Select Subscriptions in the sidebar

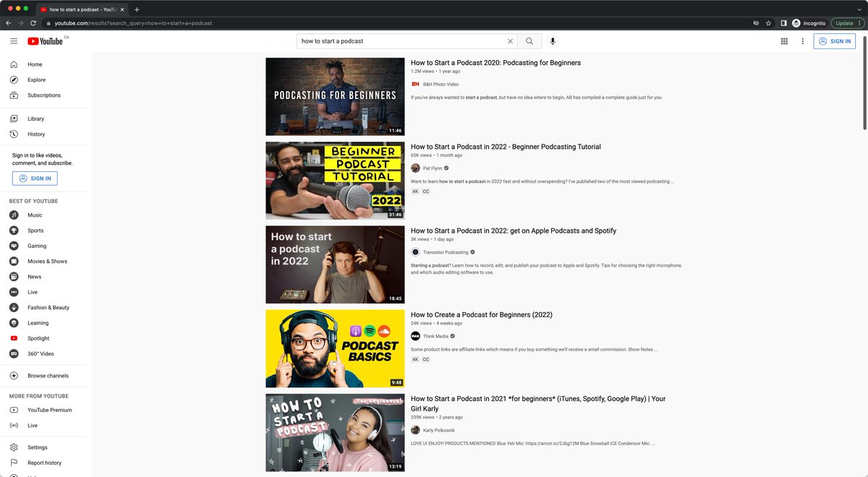43,95
